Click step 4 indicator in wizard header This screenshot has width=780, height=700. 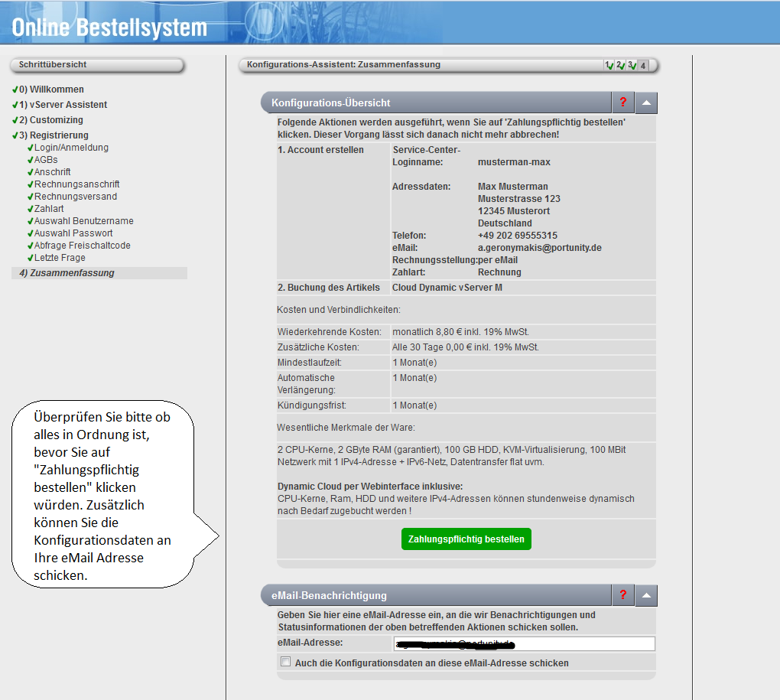tap(643, 66)
